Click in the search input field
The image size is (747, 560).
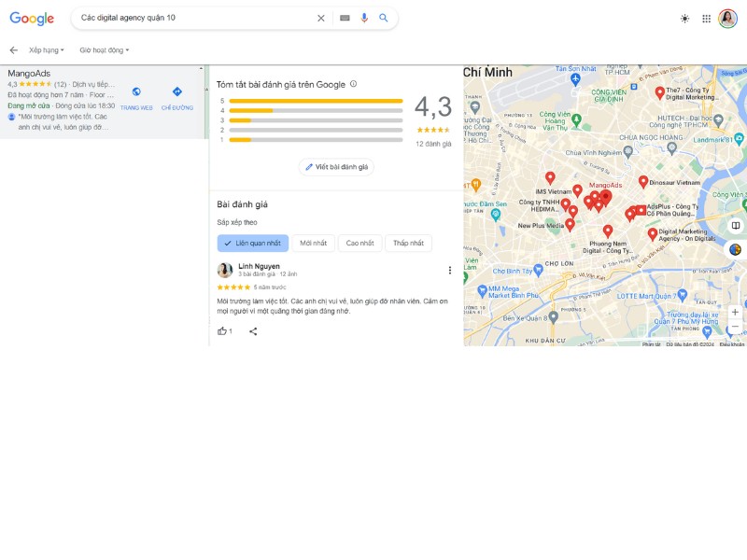[x=195, y=18]
